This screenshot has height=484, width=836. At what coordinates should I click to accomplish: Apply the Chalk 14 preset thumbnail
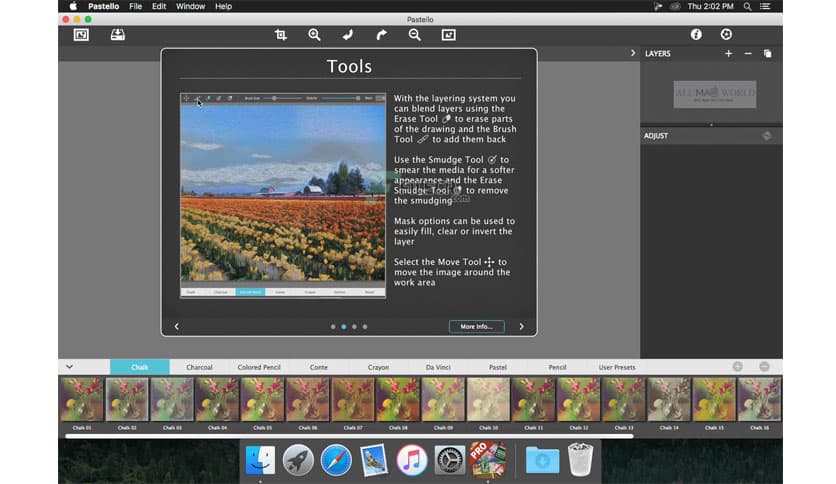[669, 399]
